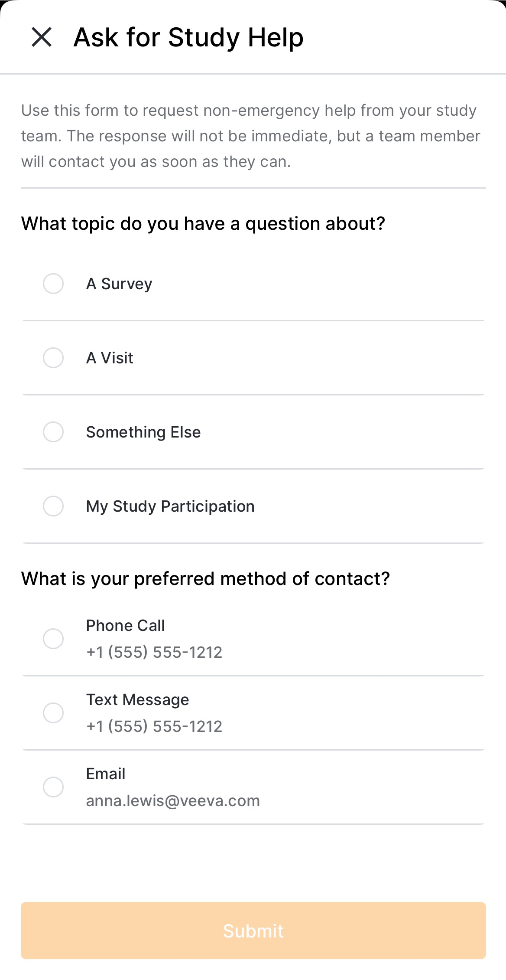This screenshot has height=980, width=506.
Task: Choose the A Visit radio button
Action: 53,358
